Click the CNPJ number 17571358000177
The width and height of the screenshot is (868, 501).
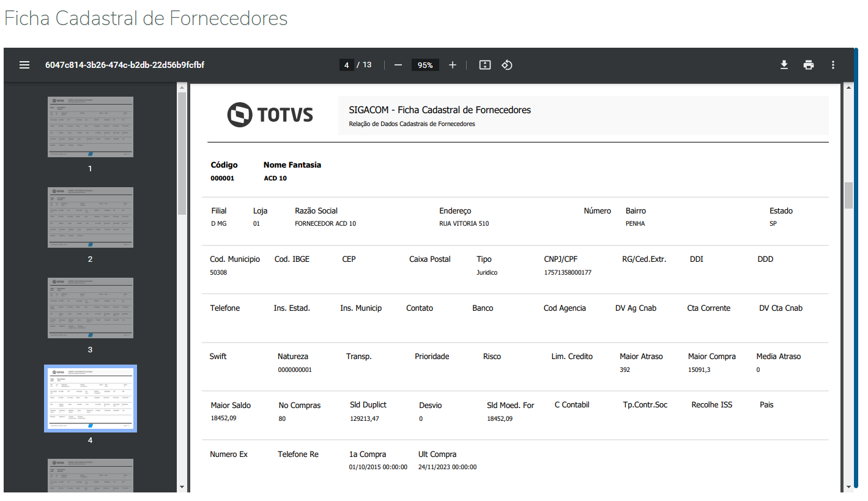pyautogui.click(x=568, y=272)
